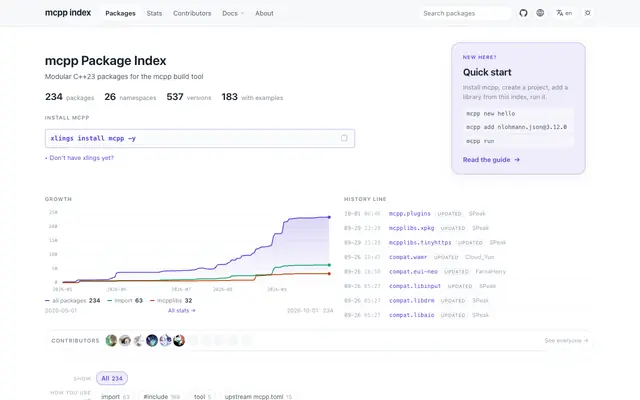Open the sixth contributor avatar

[x=179, y=340]
